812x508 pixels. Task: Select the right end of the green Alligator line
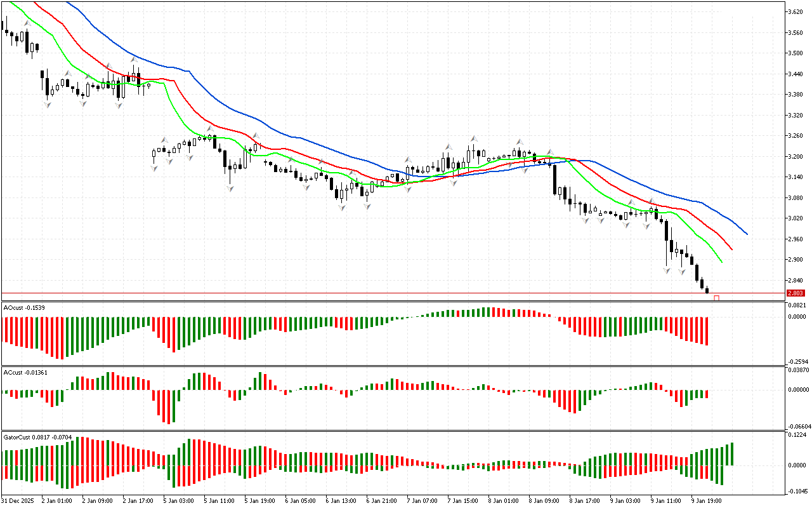[721, 262]
